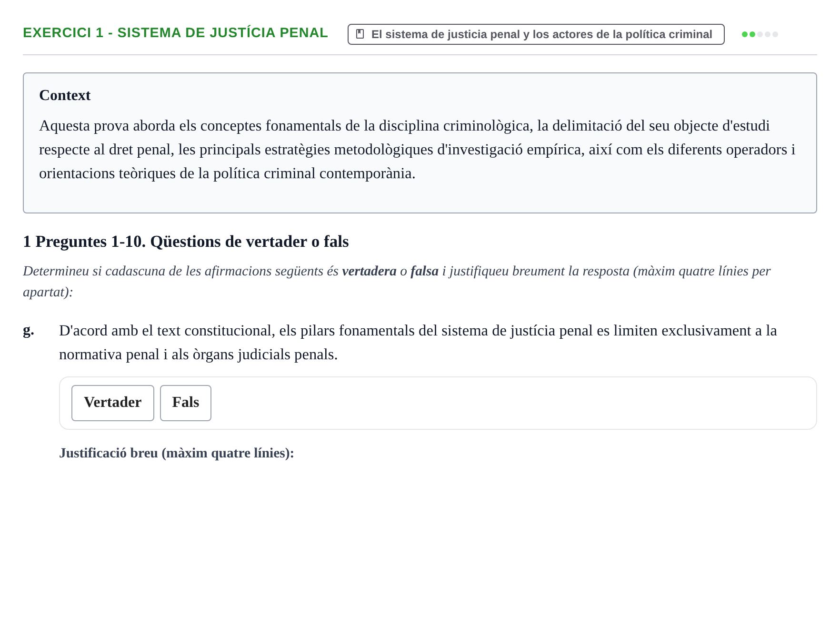This screenshot has height=628, width=840.
Task: Click the instructions starting Determineu si cadascuna
Action: click(397, 281)
